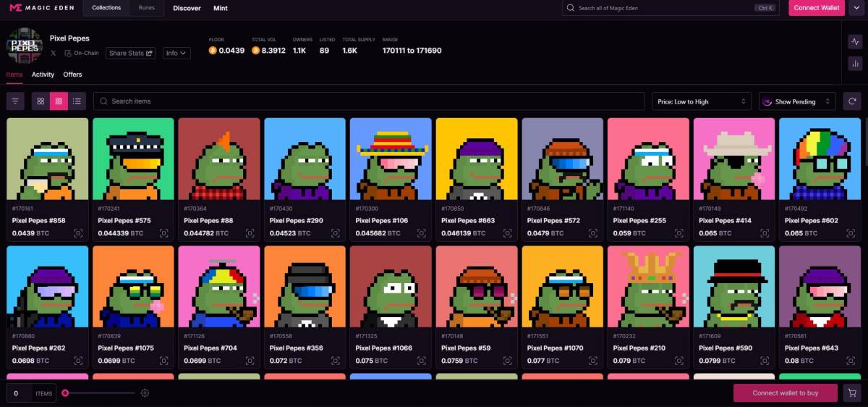Click the Pixel Pepes #643 title
This screenshot has width=868, height=407.
[x=812, y=348]
